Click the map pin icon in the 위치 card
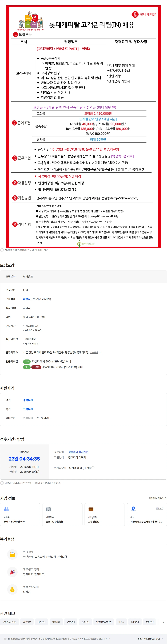 click(133, 509)
